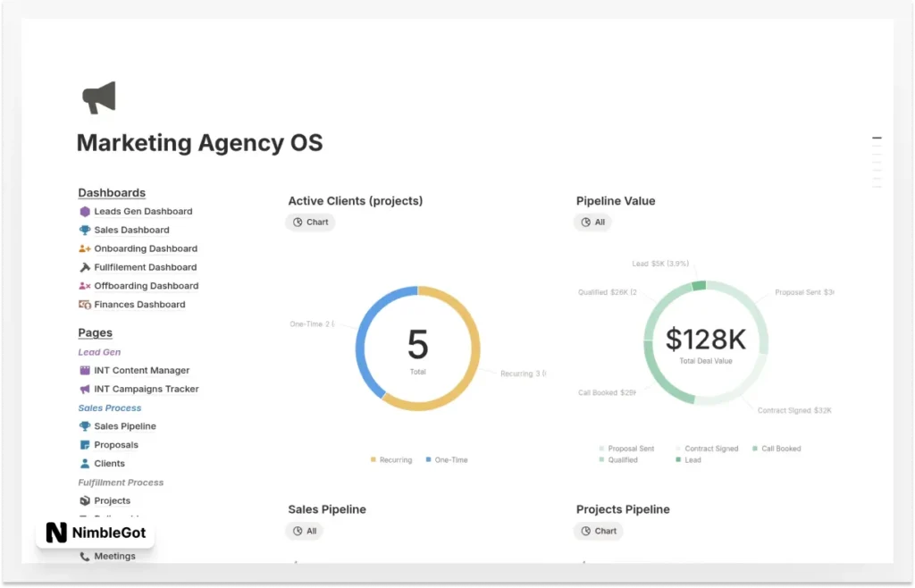Screen dimensions: 915x588
Task: Click the Onboarding Dashboard person-plus icon
Action: [x=85, y=249]
